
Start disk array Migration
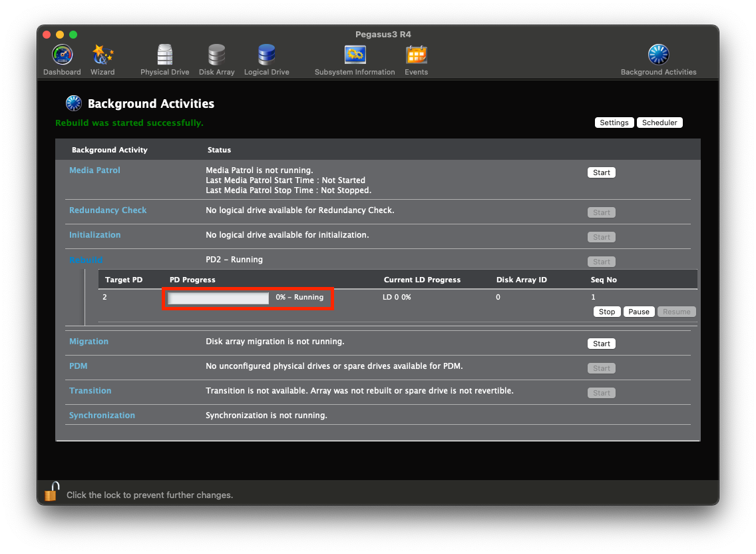point(601,344)
